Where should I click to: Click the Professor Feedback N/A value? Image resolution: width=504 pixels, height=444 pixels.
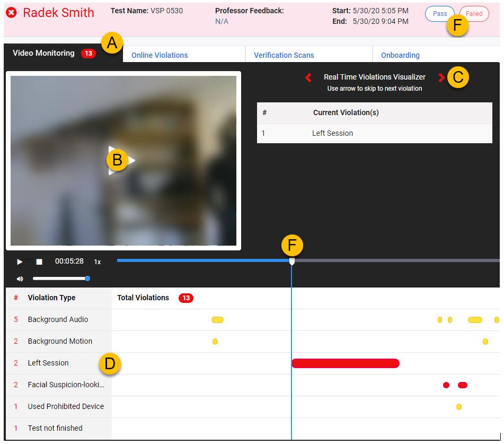tap(222, 22)
